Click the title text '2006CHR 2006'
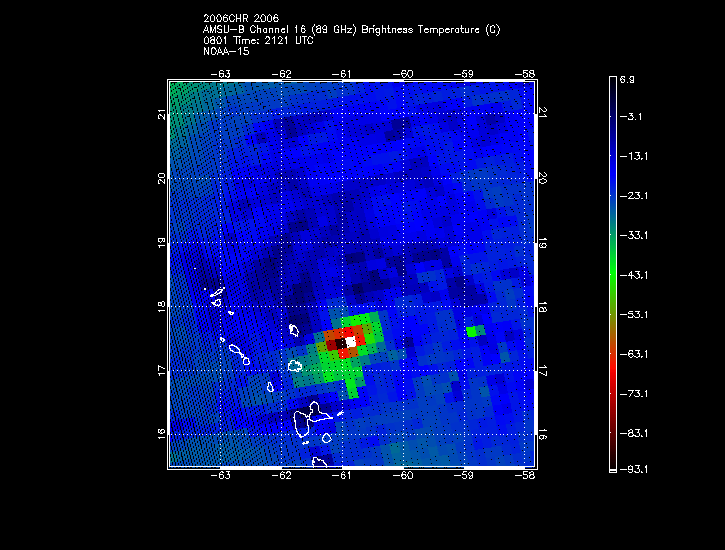This screenshot has width=725, height=550. coord(241,18)
